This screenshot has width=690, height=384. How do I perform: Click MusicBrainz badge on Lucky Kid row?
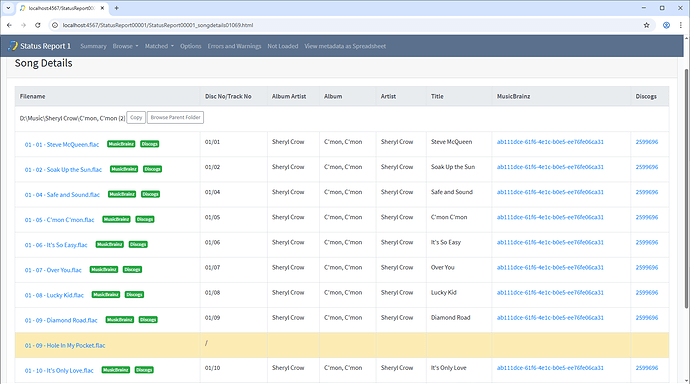(x=106, y=294)
